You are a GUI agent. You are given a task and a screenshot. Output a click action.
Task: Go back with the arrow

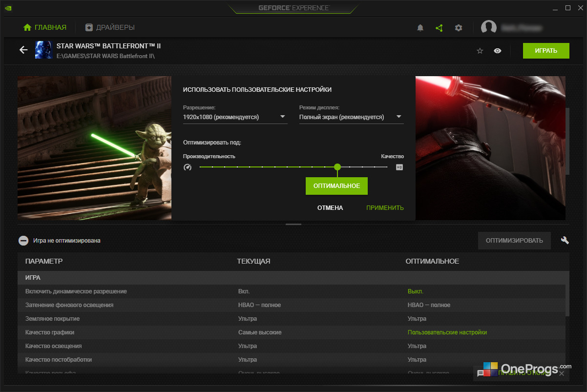point(23,50)
